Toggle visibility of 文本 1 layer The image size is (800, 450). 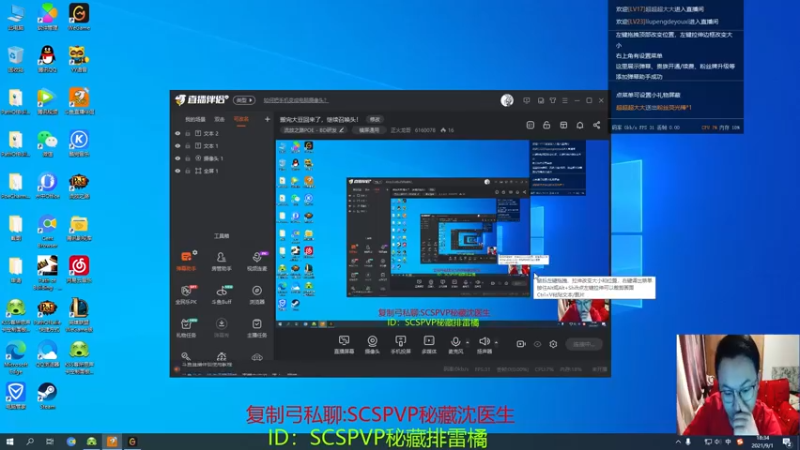point(178,146)
